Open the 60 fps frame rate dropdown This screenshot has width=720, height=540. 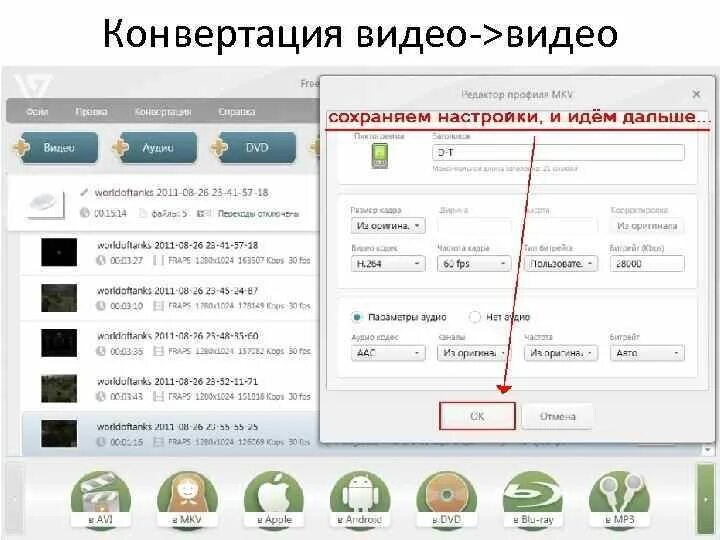point(474,264)
